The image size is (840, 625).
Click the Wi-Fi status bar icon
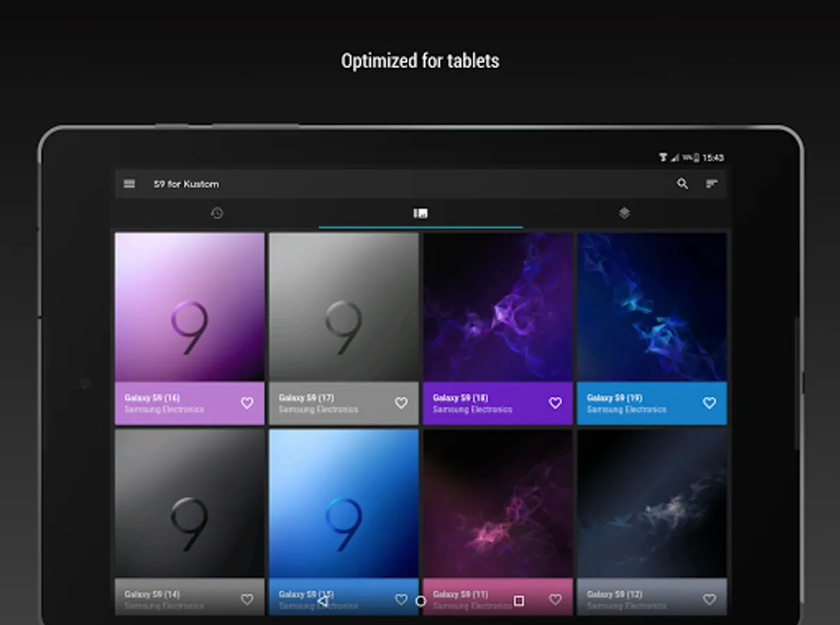[663, 158]
